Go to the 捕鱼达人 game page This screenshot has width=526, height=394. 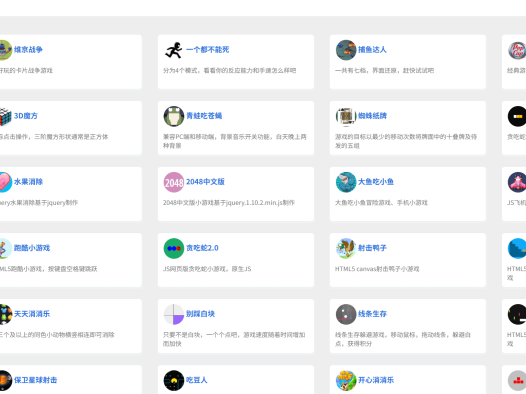pos(372,50)
